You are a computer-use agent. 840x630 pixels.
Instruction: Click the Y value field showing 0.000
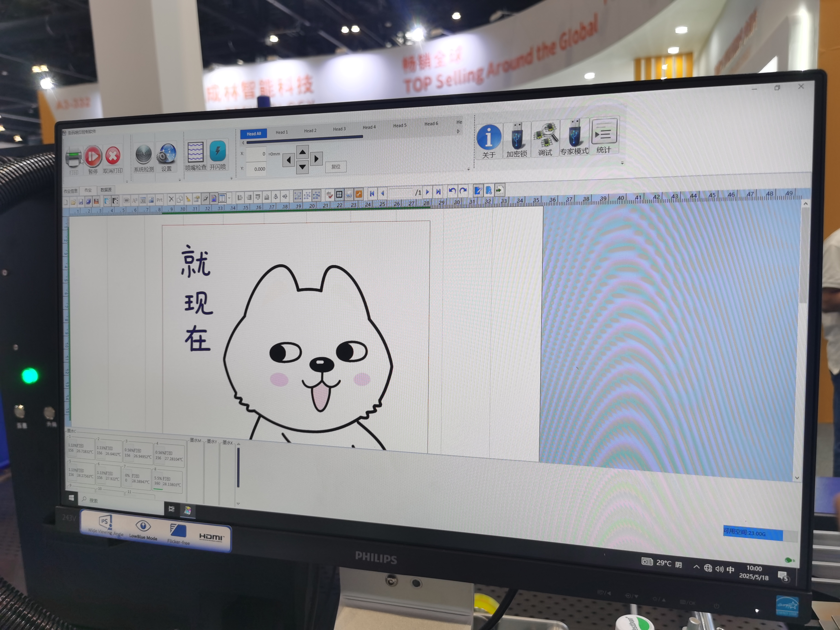pos(256,169)
